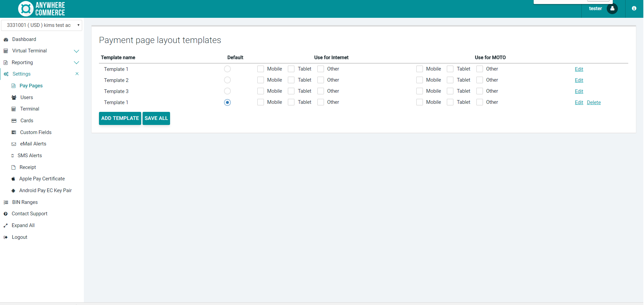Screen dimensions: 644x305
Task: Open the merchant account dropdown
Action: click(42, 25)
